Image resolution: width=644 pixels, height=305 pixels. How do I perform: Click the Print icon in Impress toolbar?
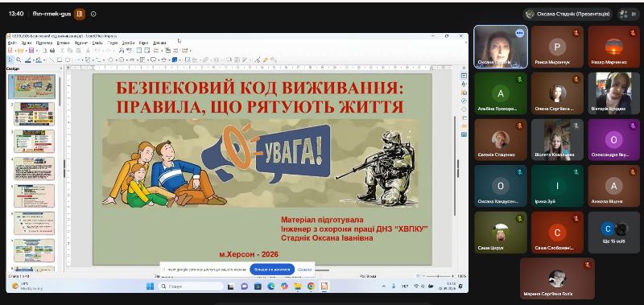pyautogui.click(x=52, y=51)
